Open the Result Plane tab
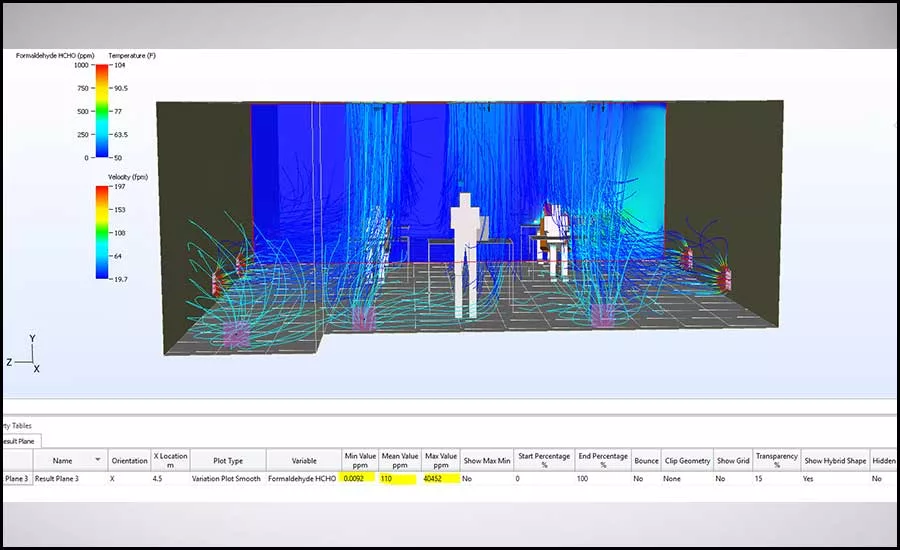This screenshot has width=900, height=550. tap(20, 441)
